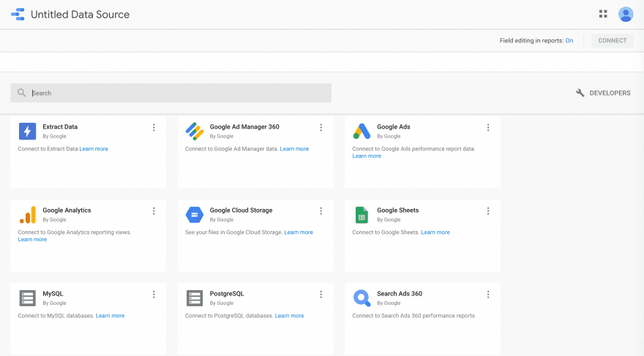The width and height of the screenshot is (644, 356).
Task: Select the Extract Data lightning icon
Action: point(28,132)
